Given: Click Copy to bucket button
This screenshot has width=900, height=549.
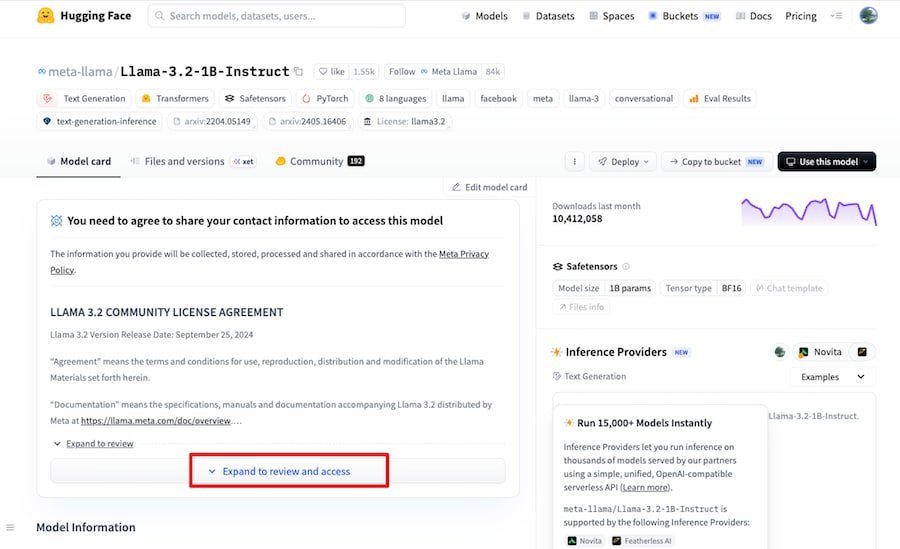Looking at the screenshot, I should [716, 161].
